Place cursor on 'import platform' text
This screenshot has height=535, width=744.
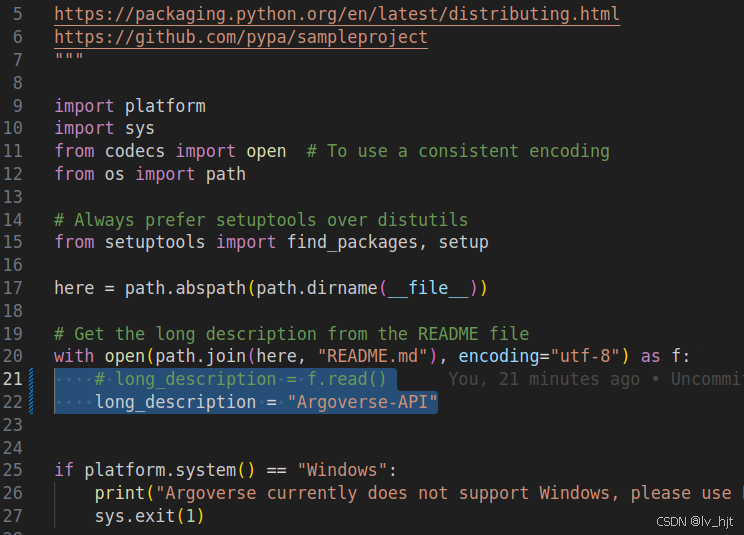pyautogui.click(x=130, y=106)
